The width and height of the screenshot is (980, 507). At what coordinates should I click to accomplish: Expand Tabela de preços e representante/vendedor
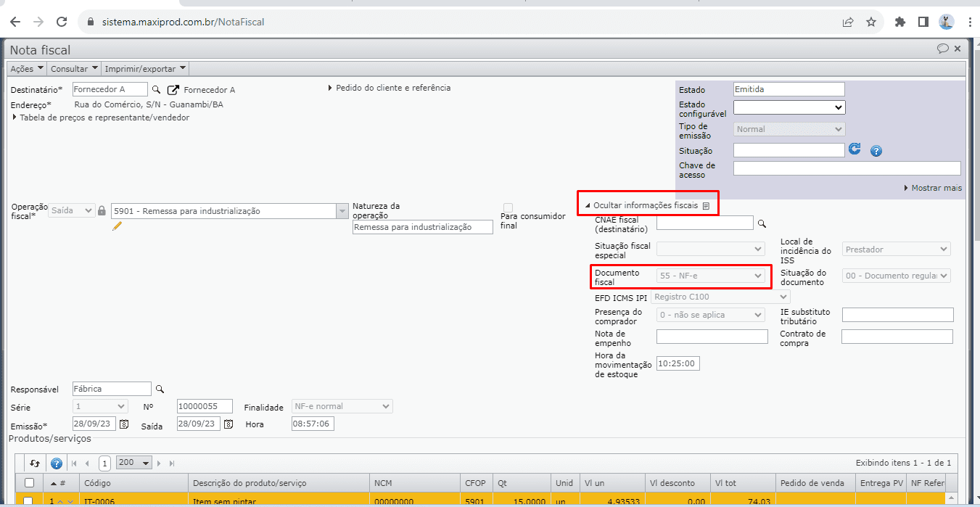pyautogui.click(x=101, y=118)
